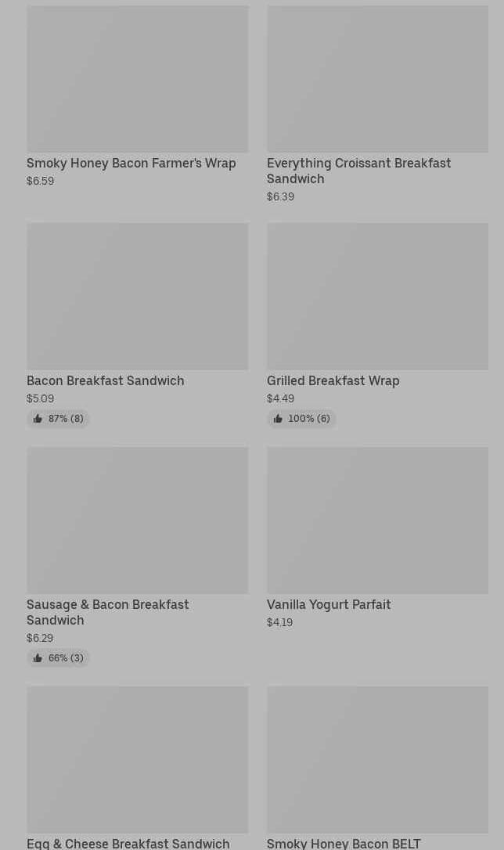Choose Vanilla Yogurt Parfait title

(328, 604)
